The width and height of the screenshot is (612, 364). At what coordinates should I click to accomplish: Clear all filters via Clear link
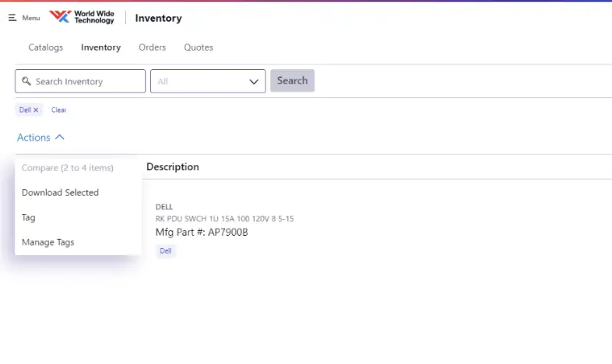pos(59,110)
